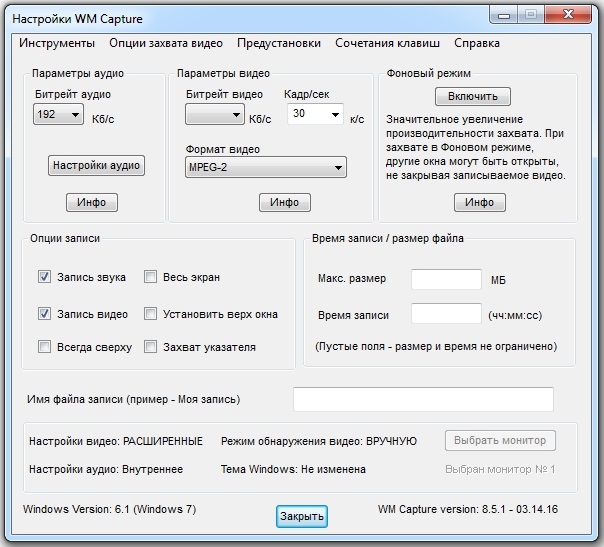Click the Windows Version: 6.1 text
The image size is (604, 547).
tap(109, 509)
